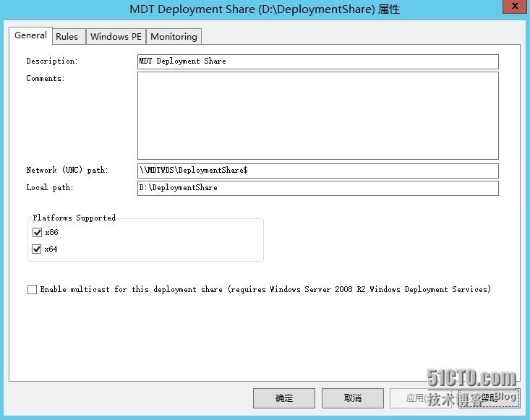The image size is (530, 420).
Task: Uncheck the x86 platform checkbox
Action: 37,233
